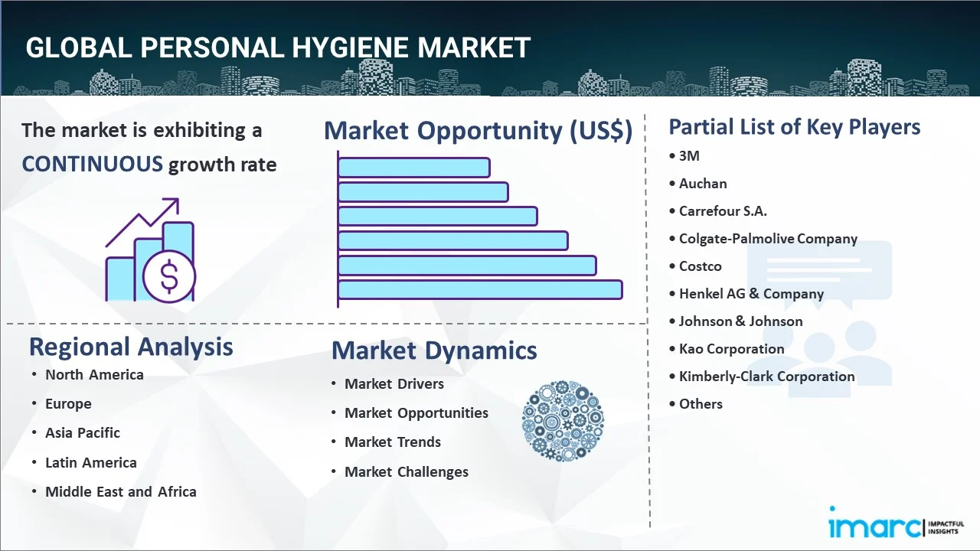Click the Johnson & Johnson list entry
980x551 pixels.
click(740, 321)
